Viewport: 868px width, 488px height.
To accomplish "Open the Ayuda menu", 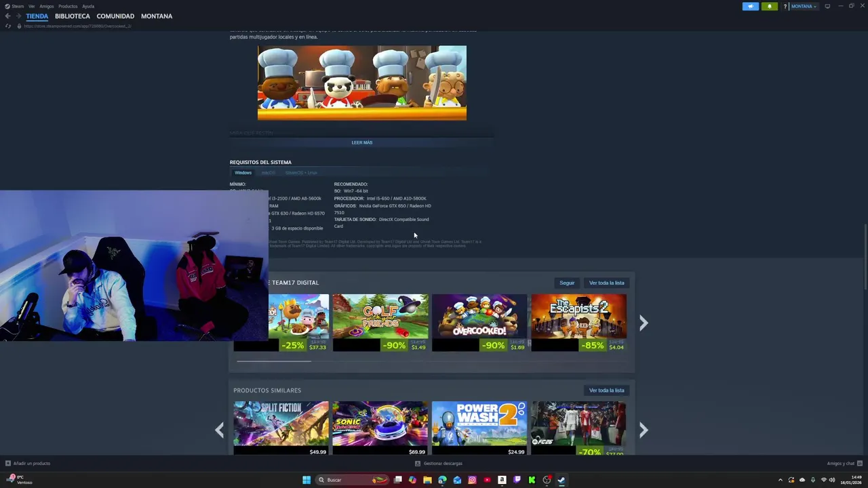I will pyautogui.click(x=88, y=6).
